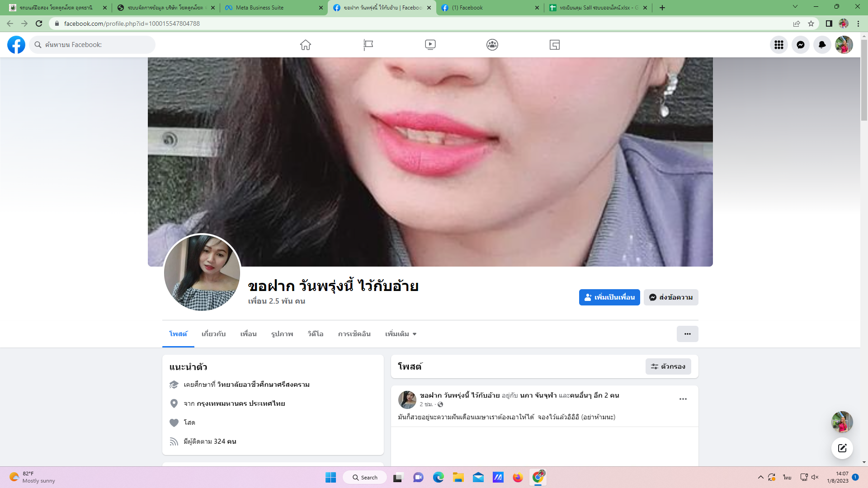Open profile three-dot options menu

(687, 334)
